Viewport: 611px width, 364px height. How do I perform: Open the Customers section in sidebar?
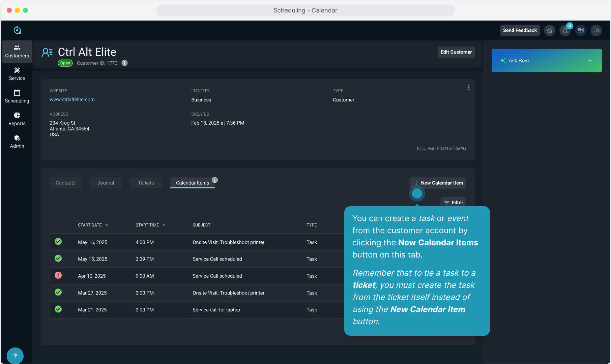coord(17,52)
